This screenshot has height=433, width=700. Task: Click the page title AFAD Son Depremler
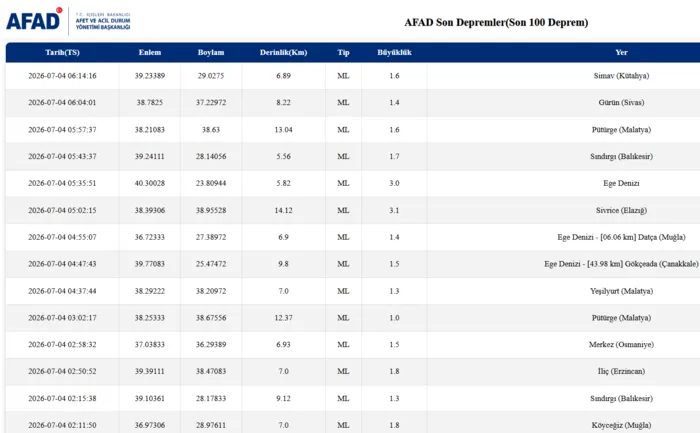496,22
